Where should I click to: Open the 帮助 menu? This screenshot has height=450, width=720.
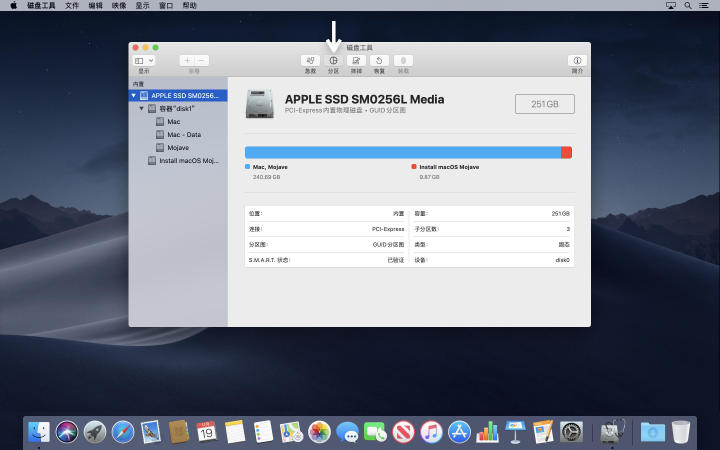[190, 6]
